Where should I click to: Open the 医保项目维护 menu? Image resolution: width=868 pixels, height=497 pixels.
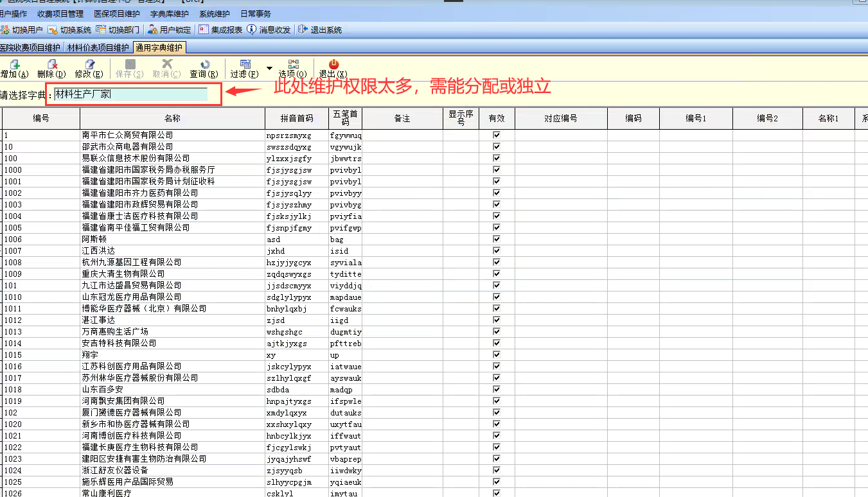117,13
